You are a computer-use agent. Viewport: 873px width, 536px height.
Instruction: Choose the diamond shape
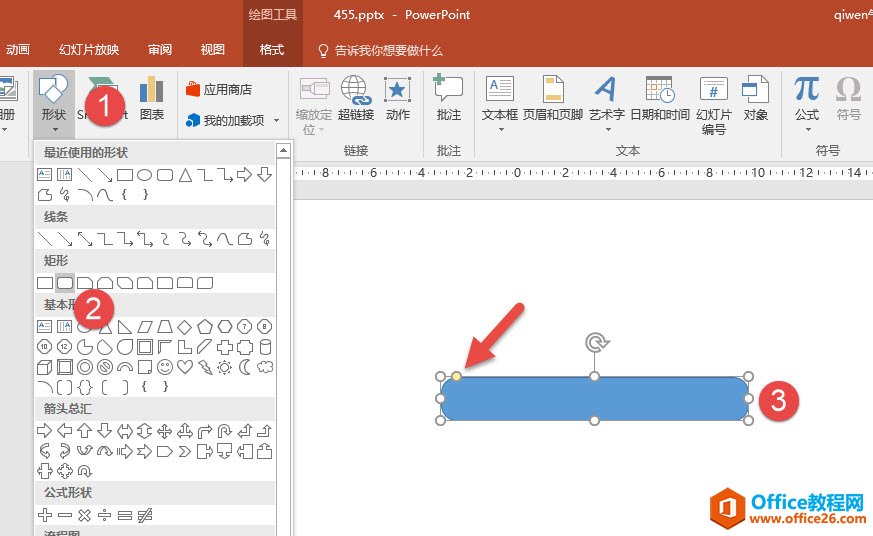pos(185,327)
